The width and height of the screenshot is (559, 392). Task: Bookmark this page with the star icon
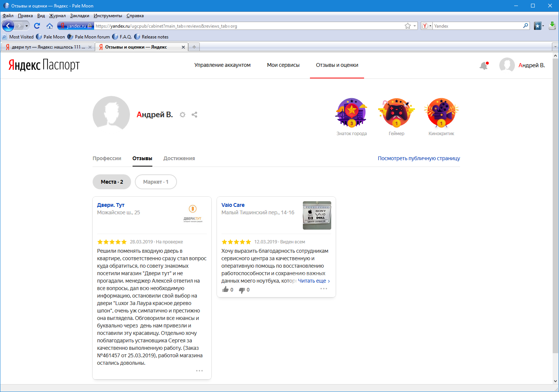click(x=408, y=26)
